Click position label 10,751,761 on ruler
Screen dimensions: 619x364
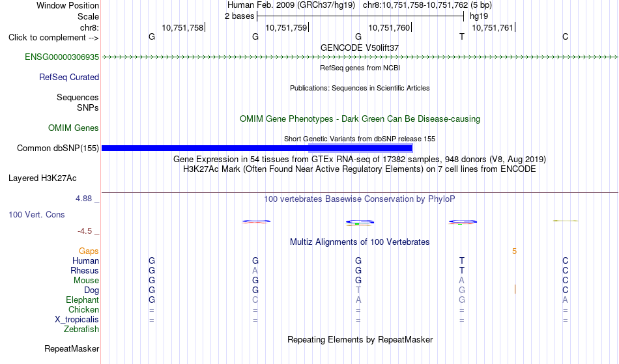(x=493, y=27)
